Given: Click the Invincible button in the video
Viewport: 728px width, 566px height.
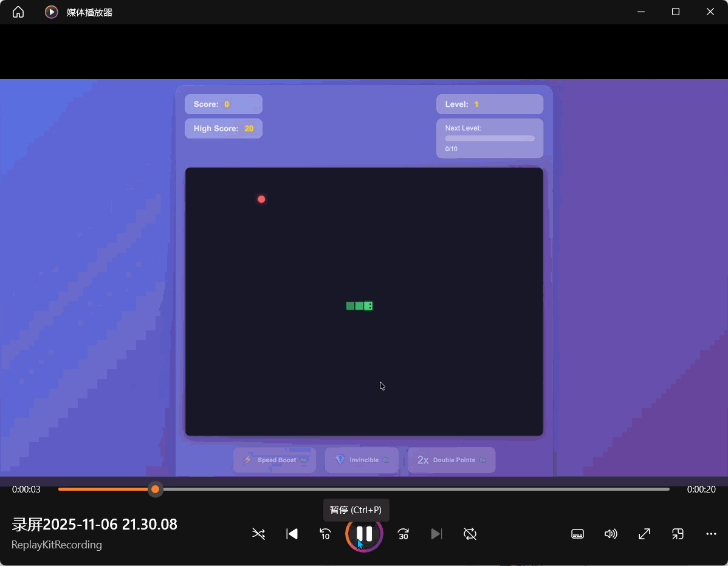Looking at the screenshot, I should coord(362,460).
